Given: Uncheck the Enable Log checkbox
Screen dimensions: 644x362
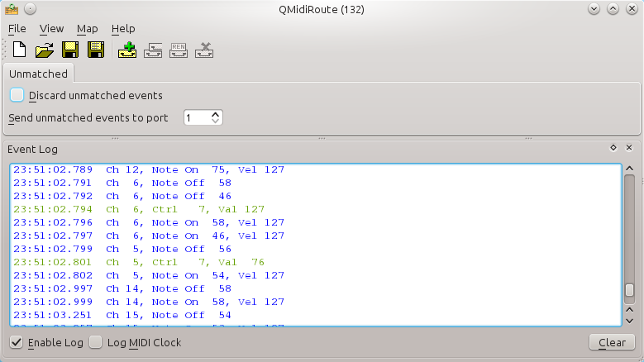Looking at the screenshot, I should [17, 342].
